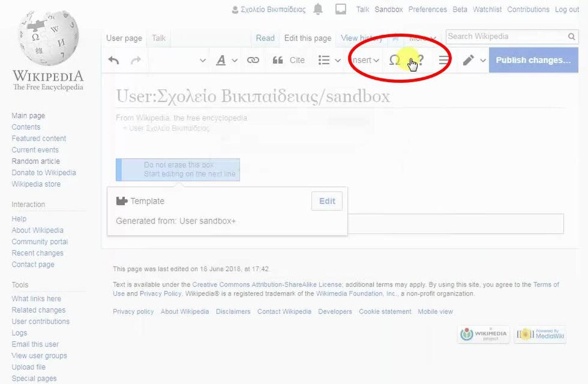The width and height of the screenshot is (588, 384).
Task: Select the Read tab
Action: (x=265, y=38)
